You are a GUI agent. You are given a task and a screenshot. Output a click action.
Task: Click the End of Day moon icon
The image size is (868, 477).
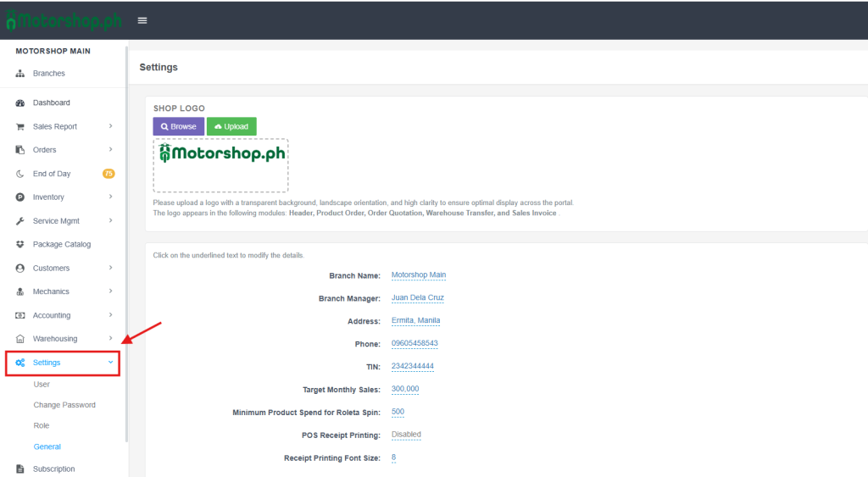pos(20,174)
